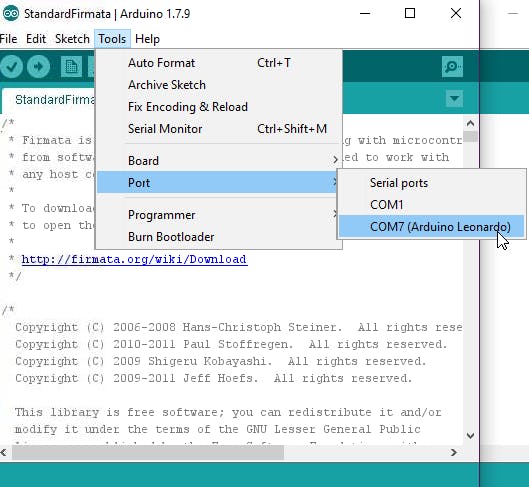The width and height of the screenshot is (529, 487).
Task: Open the firmata.org wiki Download link
Action: coord(134,259)
